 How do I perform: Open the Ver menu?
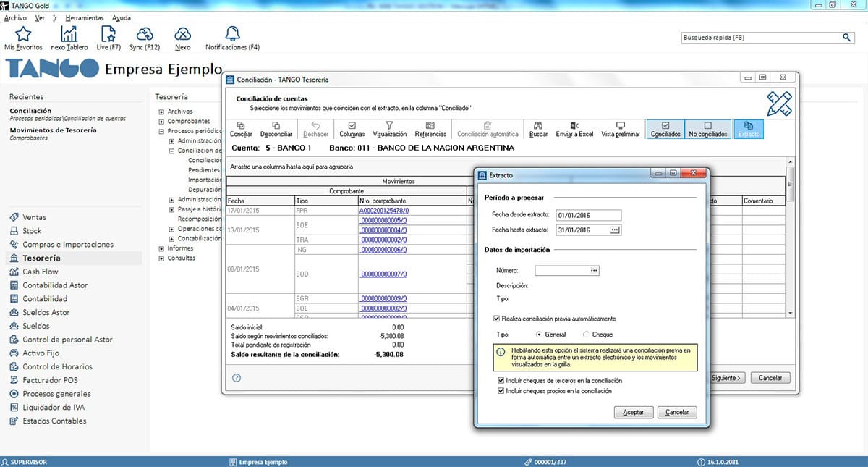(x=39, y=17)
